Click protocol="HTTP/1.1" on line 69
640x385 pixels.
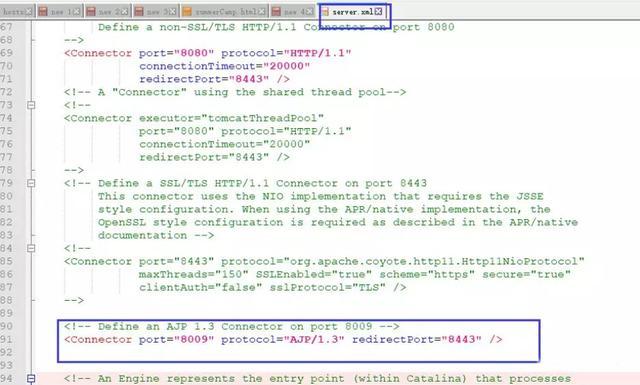click(x=286, y=53)
